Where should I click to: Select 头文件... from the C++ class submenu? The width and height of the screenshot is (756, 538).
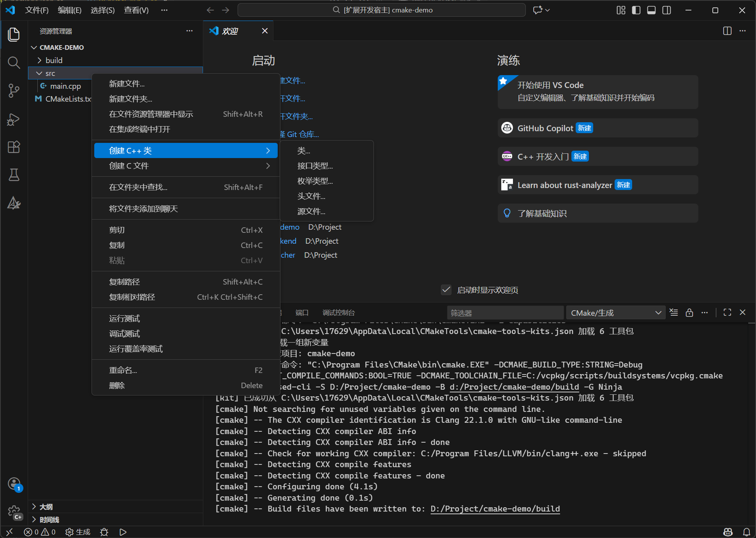(311, 196)
